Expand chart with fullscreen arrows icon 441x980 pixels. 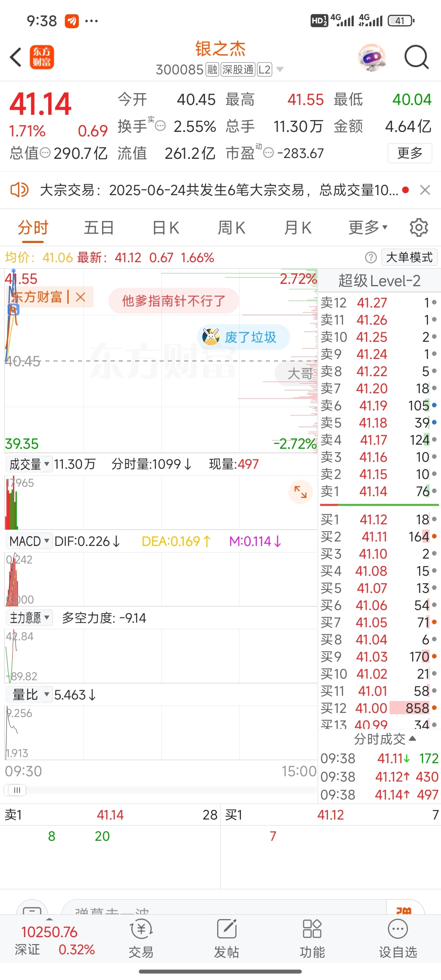pyautogui.click(x=301, y=492)
